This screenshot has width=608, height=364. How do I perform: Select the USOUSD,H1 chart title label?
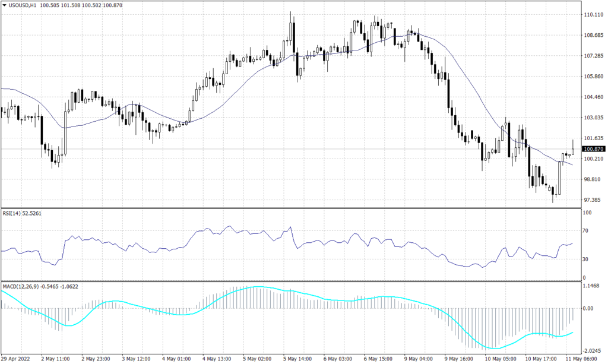[x=23, y=5]
